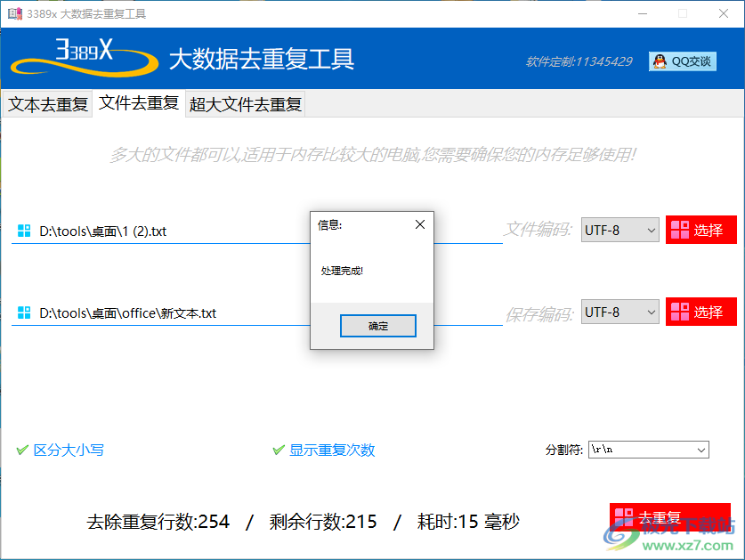Click the grid icon beside the save file path

[x=24, y=312]
